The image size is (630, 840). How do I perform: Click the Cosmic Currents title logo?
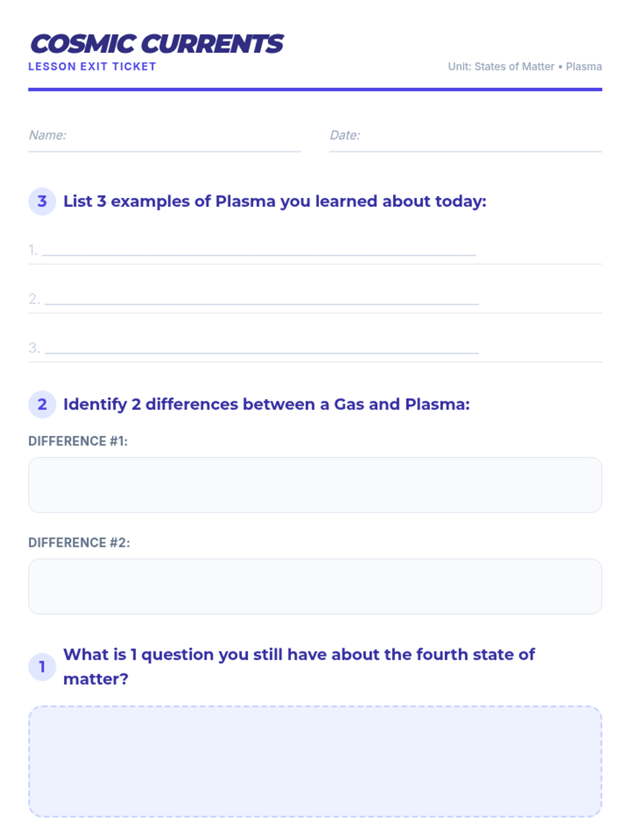(156, 44)
